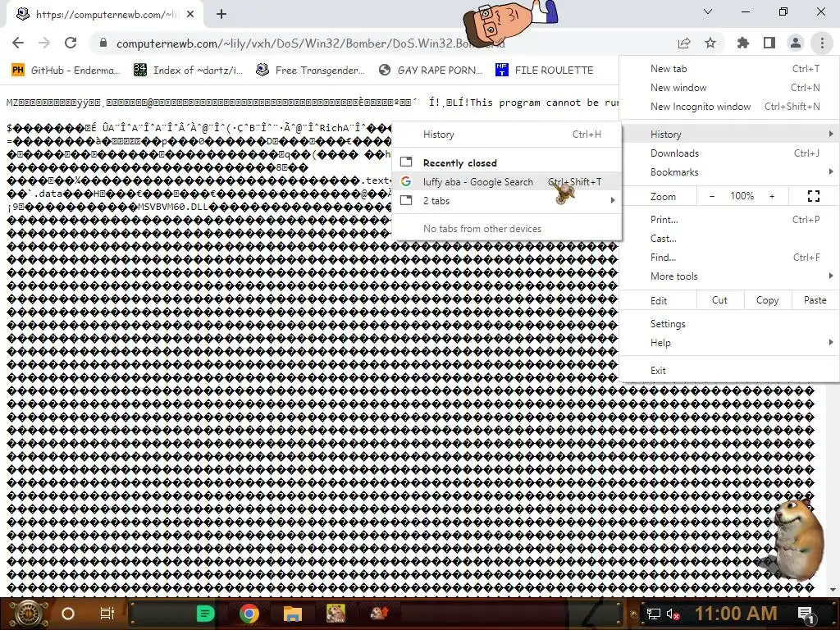Open the Extensions puzzle icon
The width and height of the screenshot is (840, 630).
[x=743, y=43]
